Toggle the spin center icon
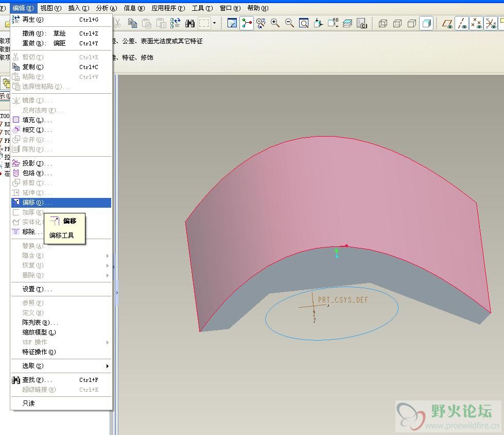The height and width of the screenshot is (435, 504). click(x=247, y=23)
